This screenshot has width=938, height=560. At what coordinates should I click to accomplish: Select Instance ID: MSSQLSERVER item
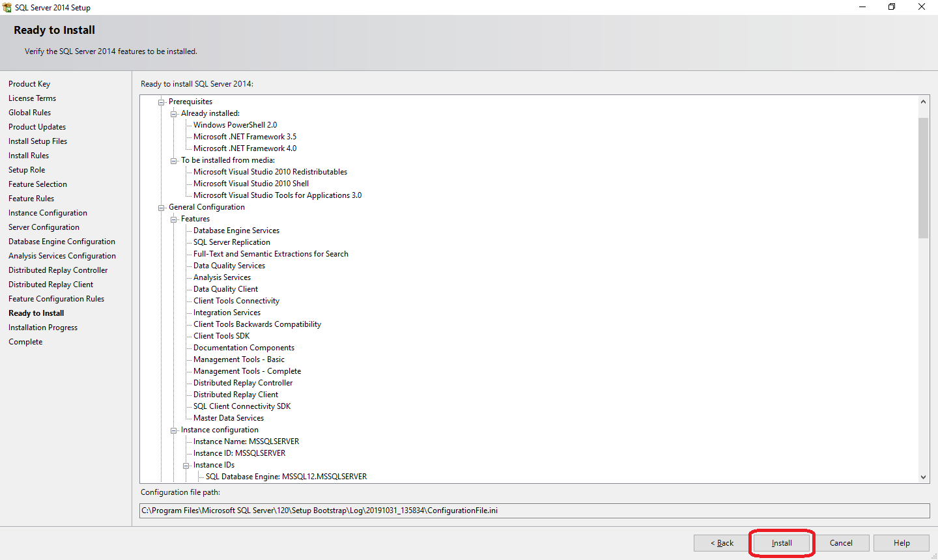[x=239, y=453]
